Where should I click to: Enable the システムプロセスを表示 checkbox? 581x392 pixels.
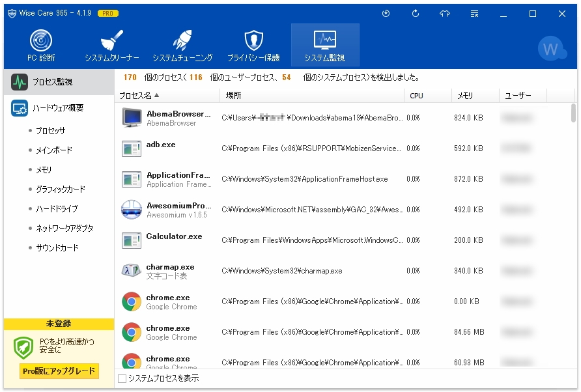(122, 378)
